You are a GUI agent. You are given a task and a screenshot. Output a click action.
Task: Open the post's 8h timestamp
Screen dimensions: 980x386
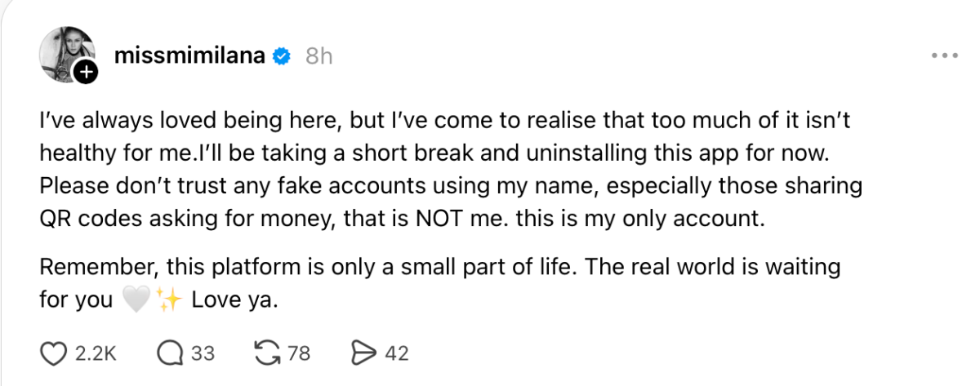pos(319,56)
